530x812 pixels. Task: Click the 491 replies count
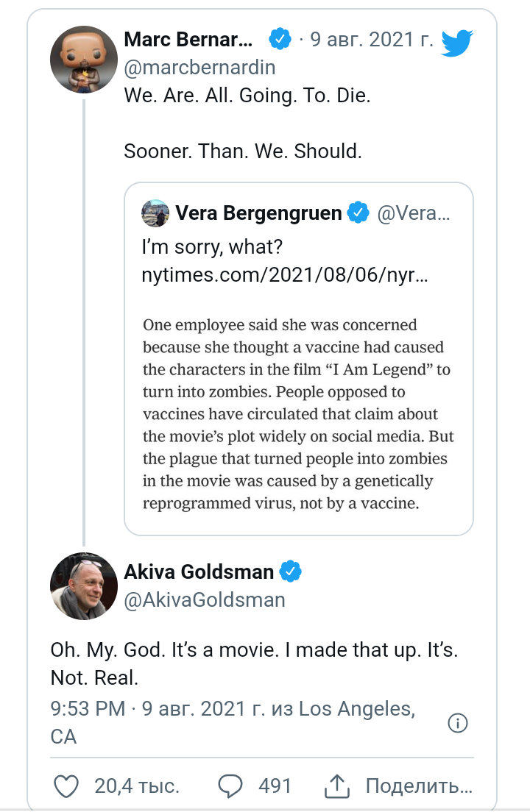tap(275, 786)
